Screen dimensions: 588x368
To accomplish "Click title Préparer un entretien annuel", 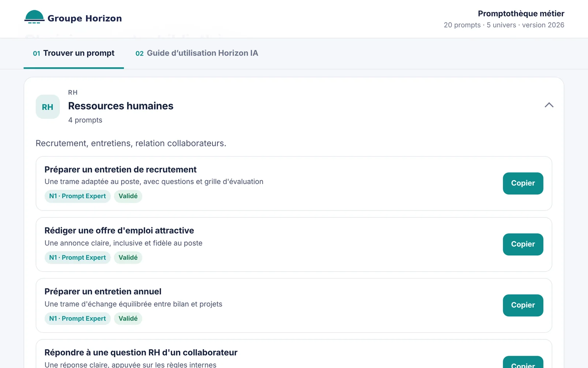I will click(x=103, y=292).
